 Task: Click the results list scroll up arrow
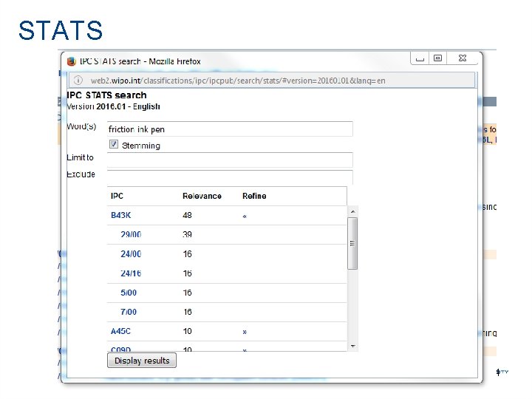tap(353, 212)
